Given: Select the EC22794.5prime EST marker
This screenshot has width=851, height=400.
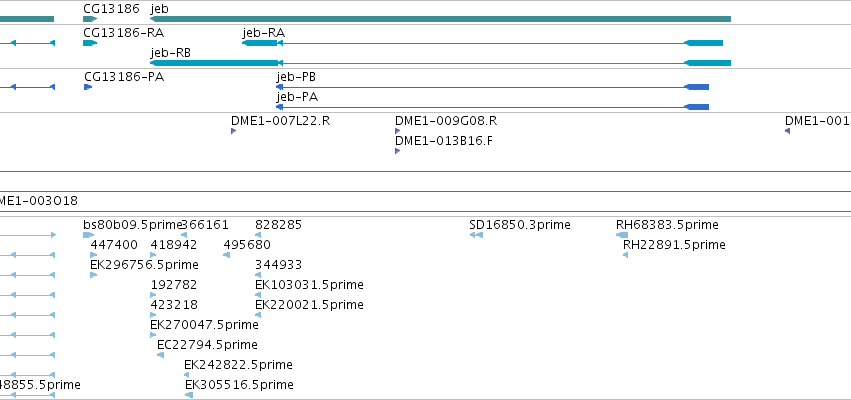Looking at the screenshot, I should point(160,355).
